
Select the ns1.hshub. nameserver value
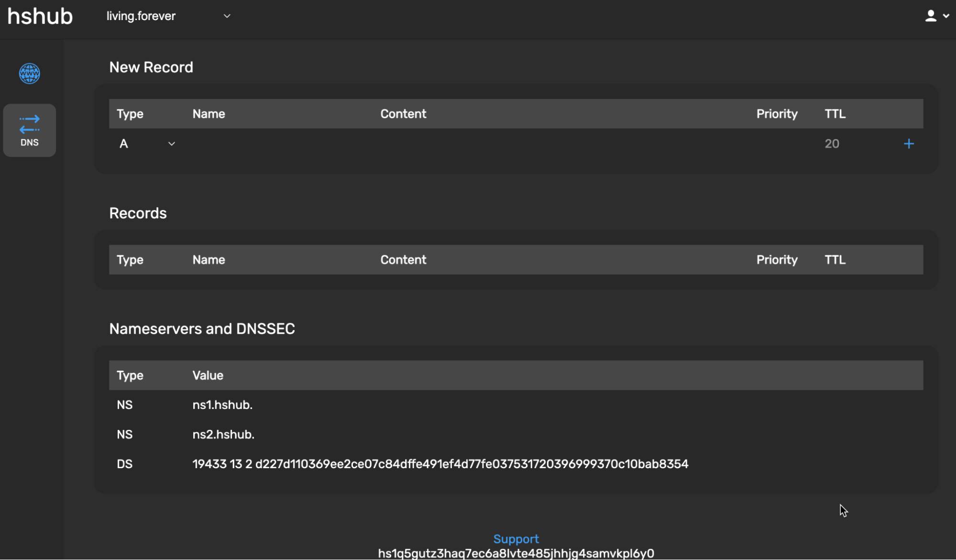pos(222,405)
